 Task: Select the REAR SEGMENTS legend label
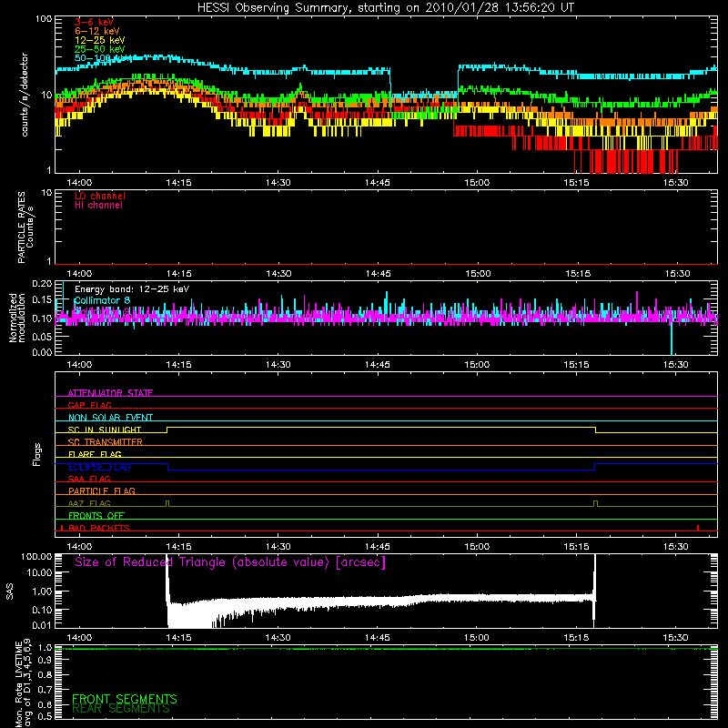(x=121, y=709)
